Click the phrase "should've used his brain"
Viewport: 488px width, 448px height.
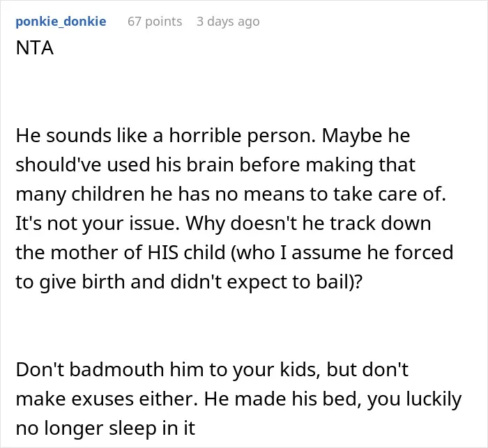click(125, 164)
